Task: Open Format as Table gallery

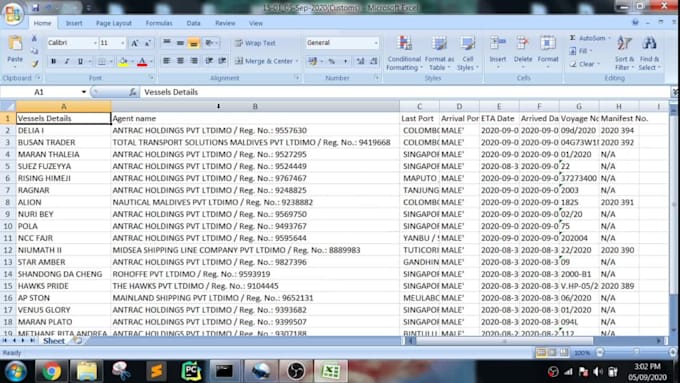Action: coord(439,53)
